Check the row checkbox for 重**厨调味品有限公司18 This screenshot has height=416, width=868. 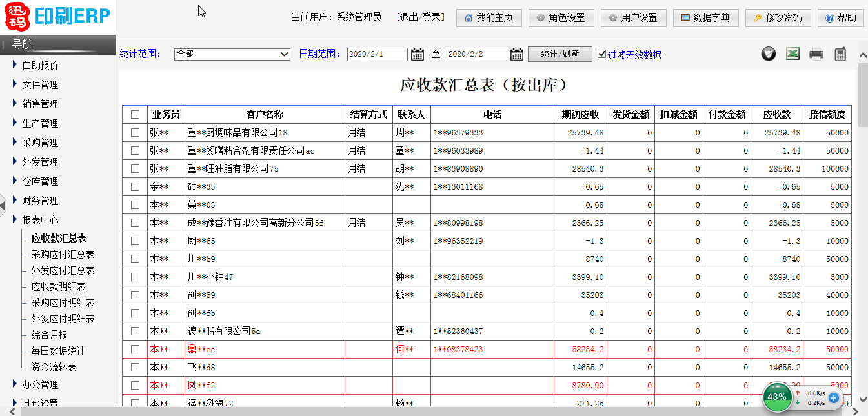click(x=135, y=133)
